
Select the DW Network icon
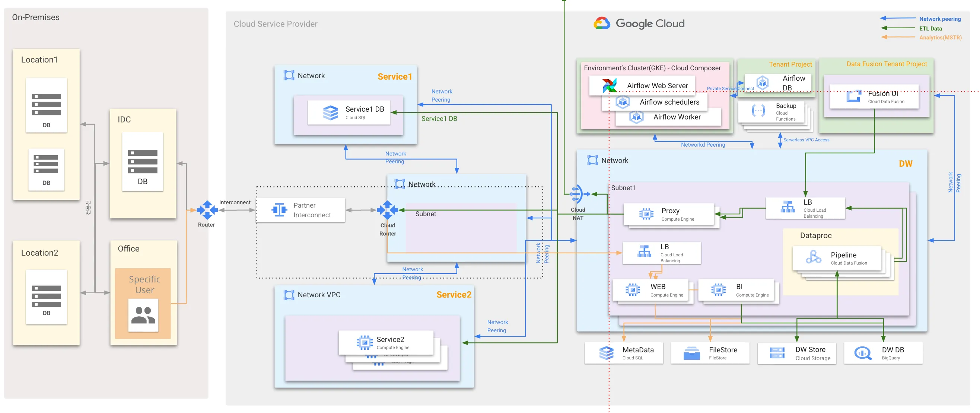coord(592,160)
